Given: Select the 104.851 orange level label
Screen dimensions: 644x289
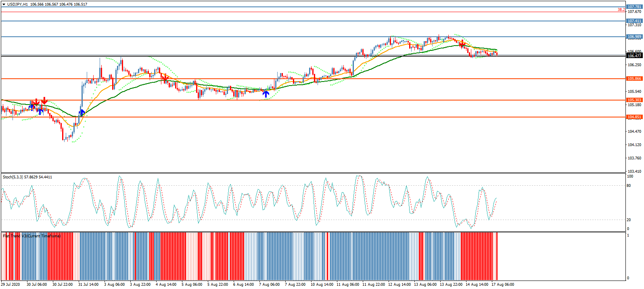Looking at the screenshot, I should 634,117.
